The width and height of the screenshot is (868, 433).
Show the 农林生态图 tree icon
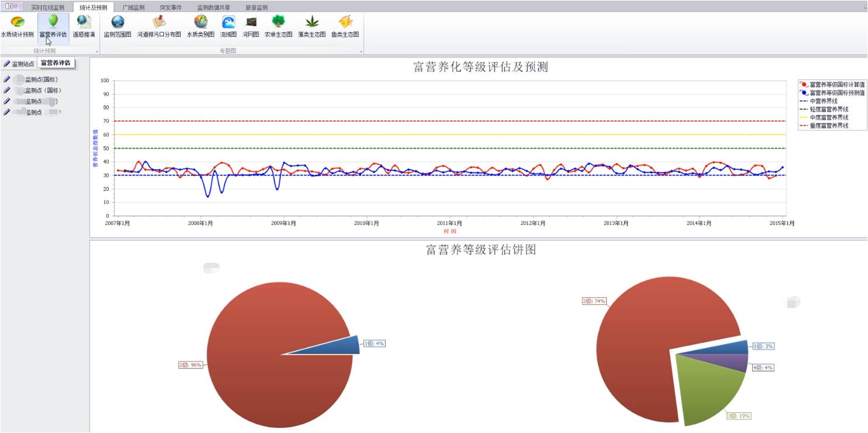point(278,26)
